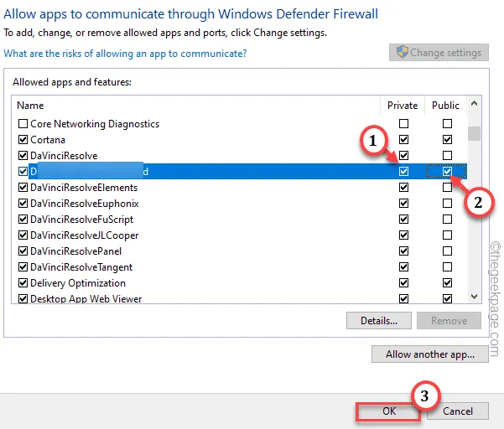Select the Core Networking Diagnostics text
This screenshot has width=504, height=429.
[x=95, y=124]
